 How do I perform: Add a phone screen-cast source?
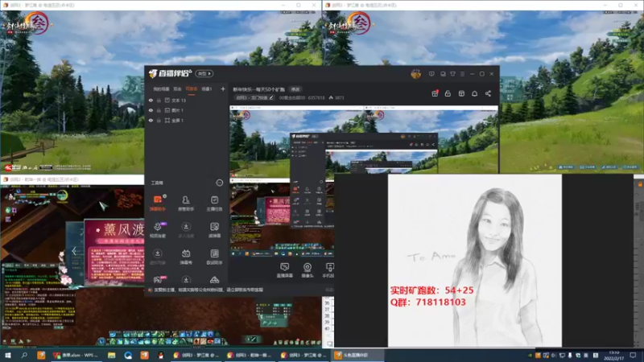click(328, 270)
